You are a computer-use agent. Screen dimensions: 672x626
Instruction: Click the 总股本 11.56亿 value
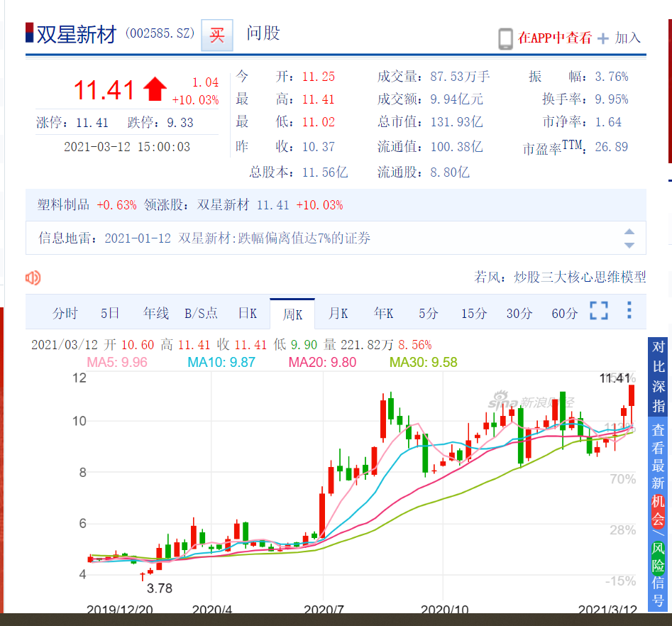pos(325,172)
